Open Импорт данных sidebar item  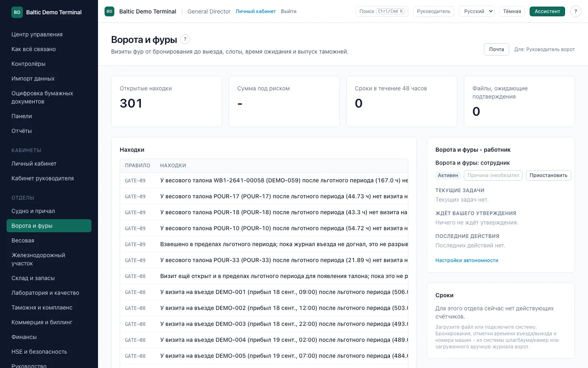(x=49, y=79)
